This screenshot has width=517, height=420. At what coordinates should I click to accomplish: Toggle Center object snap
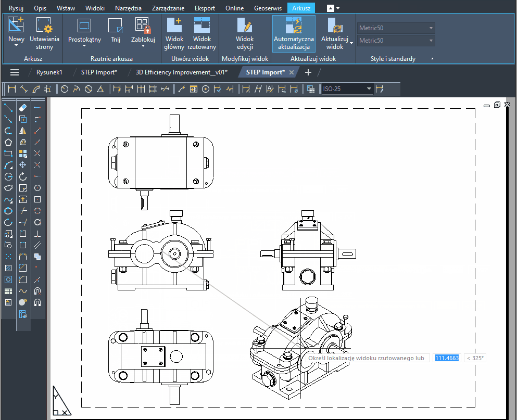coord(37,188)
